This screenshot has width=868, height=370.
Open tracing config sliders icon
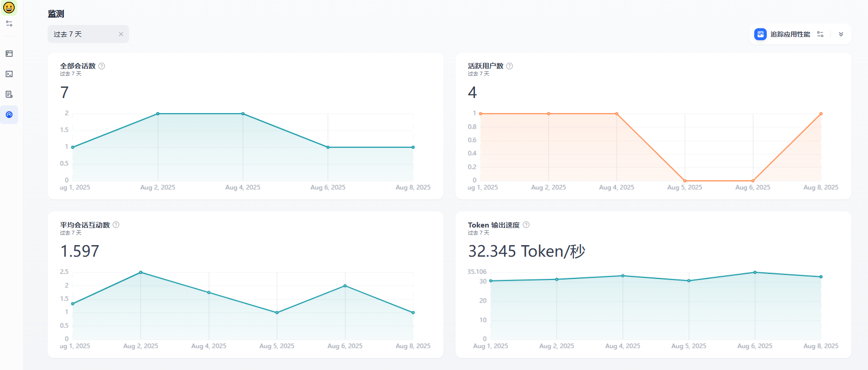(820, 34)
